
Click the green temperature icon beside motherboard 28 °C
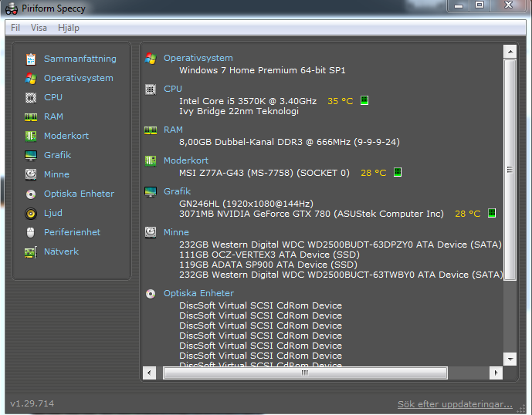pyautogui.click(x=398, y=172)
